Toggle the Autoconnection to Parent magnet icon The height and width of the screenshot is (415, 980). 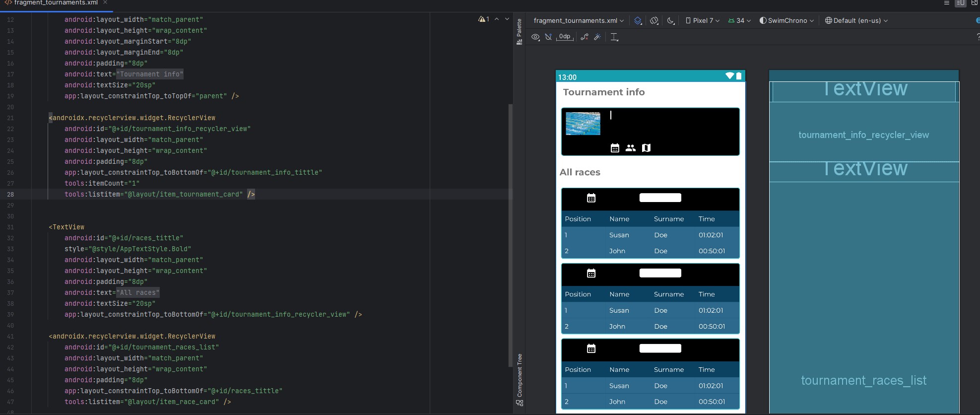point(548,37)
